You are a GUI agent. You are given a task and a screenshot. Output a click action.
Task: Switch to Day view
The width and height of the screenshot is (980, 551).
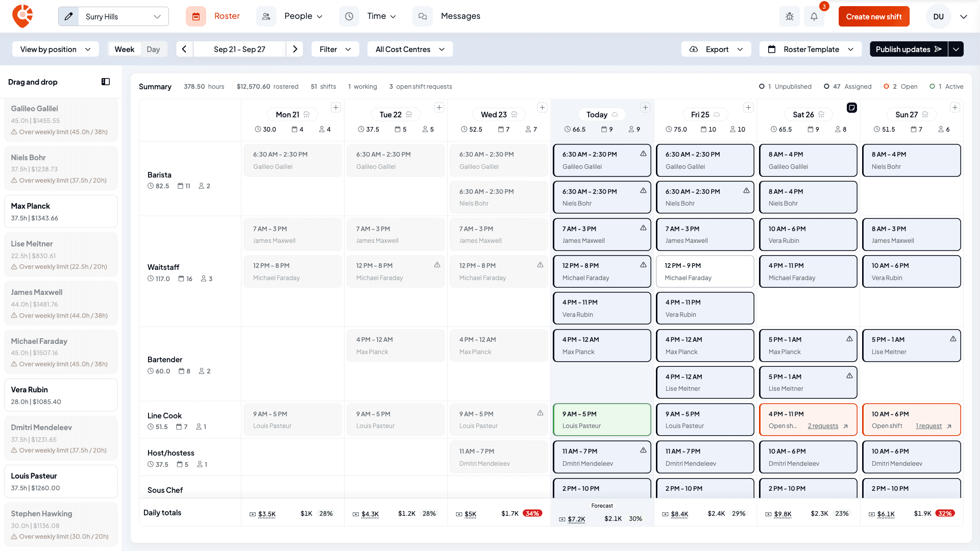coord(153,49)
